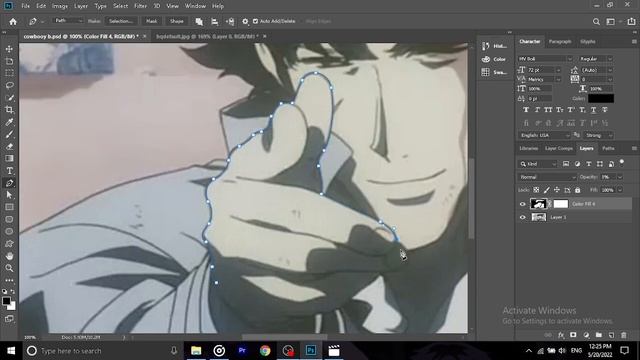Open the Regular font style dropdown
Image resolution: width=640 pixels, height=360 pixels.
point(596,59)
